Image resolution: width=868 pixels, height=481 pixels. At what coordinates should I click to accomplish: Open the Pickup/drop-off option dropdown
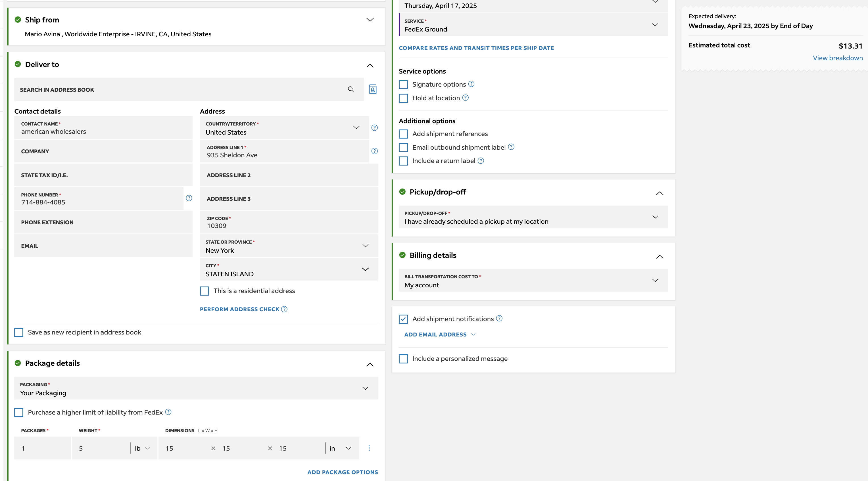[x=533, y=217]
